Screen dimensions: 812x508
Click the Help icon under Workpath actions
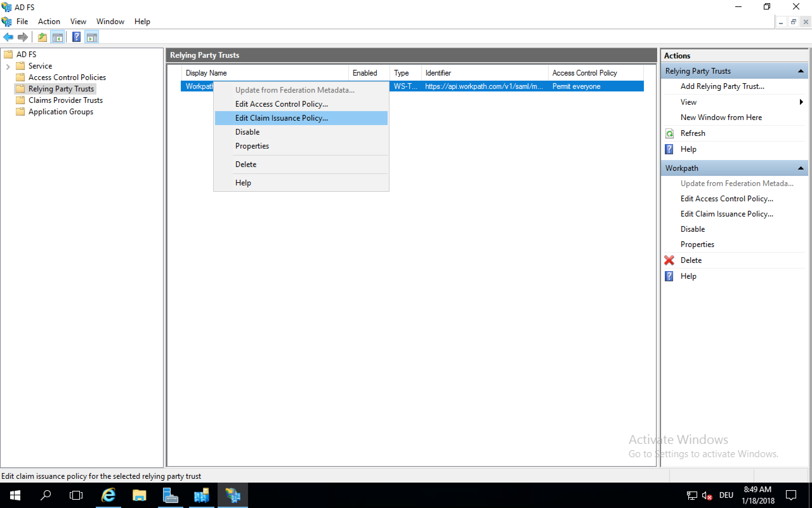tap(669, 276)
